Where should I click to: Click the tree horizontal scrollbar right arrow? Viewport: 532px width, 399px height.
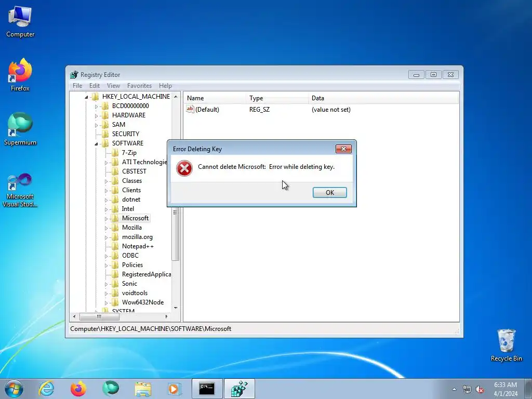[166, 316]
